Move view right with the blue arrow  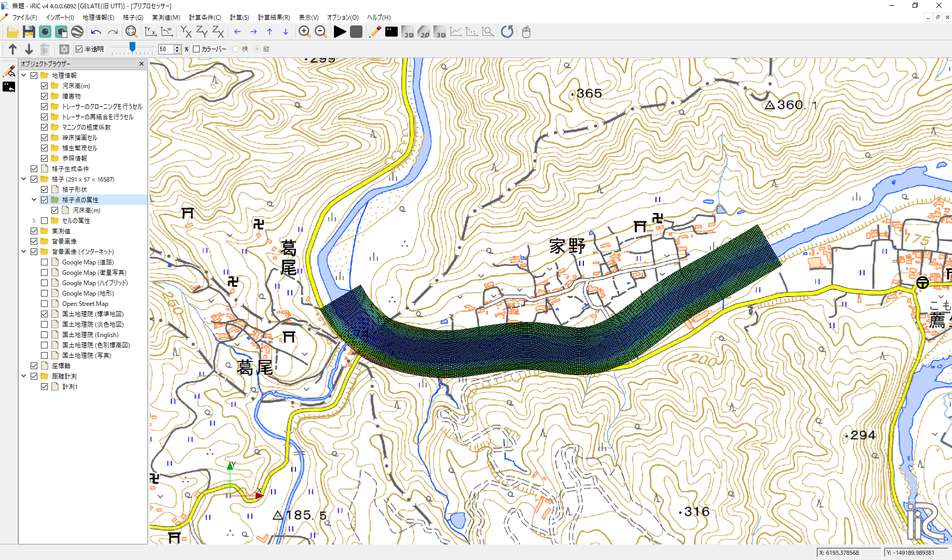(x=254, y=32)
